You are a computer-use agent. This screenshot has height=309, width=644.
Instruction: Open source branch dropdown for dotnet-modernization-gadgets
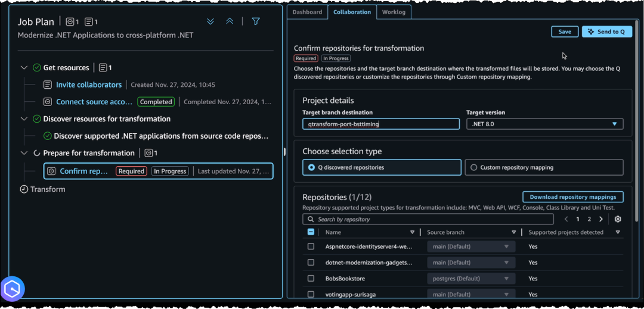pos(471,263)
